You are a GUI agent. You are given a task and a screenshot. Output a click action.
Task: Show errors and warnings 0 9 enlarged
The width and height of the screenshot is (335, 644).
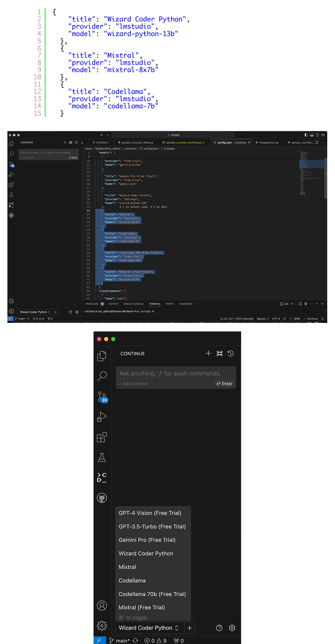tap(155, 640)
